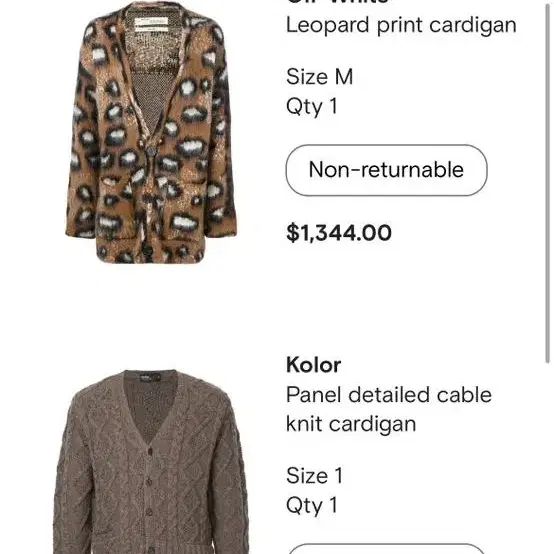Click the vertical scrollbar thumb on the right
Image resolution: width=554 pixels, height=554 pixels.
(x=547, y=182)
